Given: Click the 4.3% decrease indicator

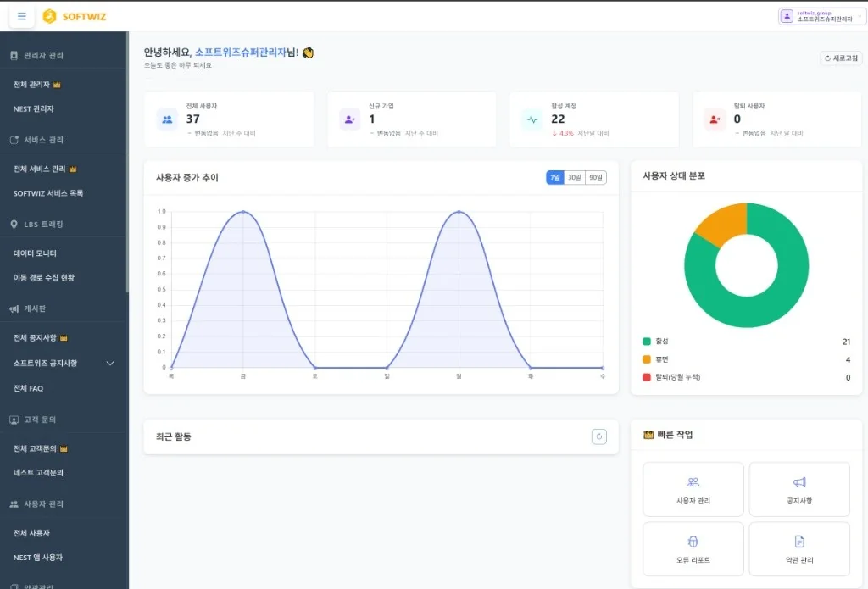Looking at the screenshot, I should coord(563,133).
